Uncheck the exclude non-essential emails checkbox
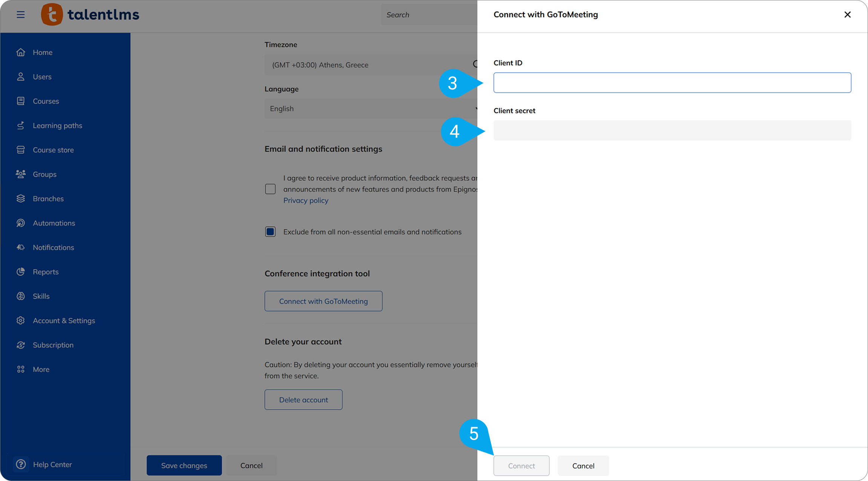 click(270, 232)
